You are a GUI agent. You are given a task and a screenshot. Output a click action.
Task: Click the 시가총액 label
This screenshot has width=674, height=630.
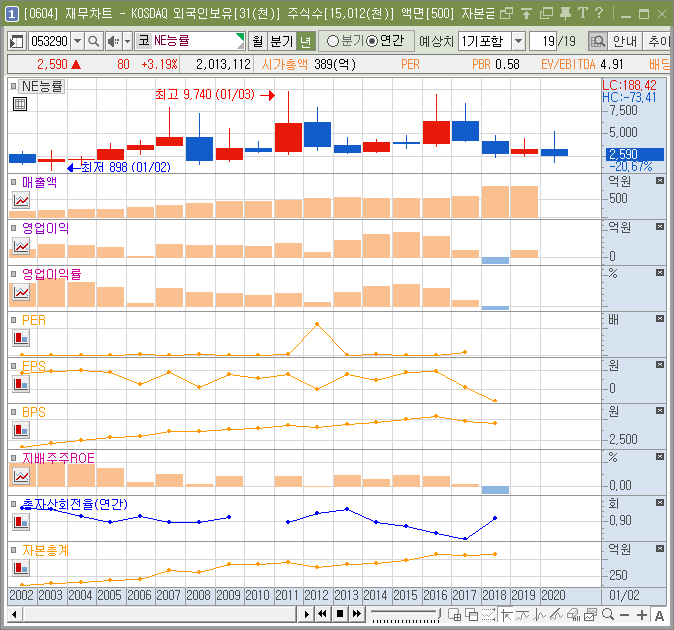[x=285, y=64]
